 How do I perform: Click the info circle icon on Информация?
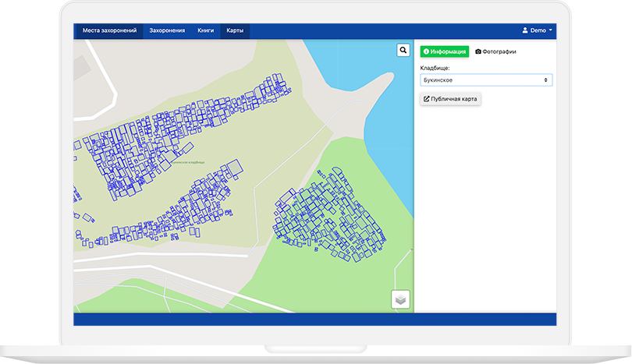(x=426, y=51)
